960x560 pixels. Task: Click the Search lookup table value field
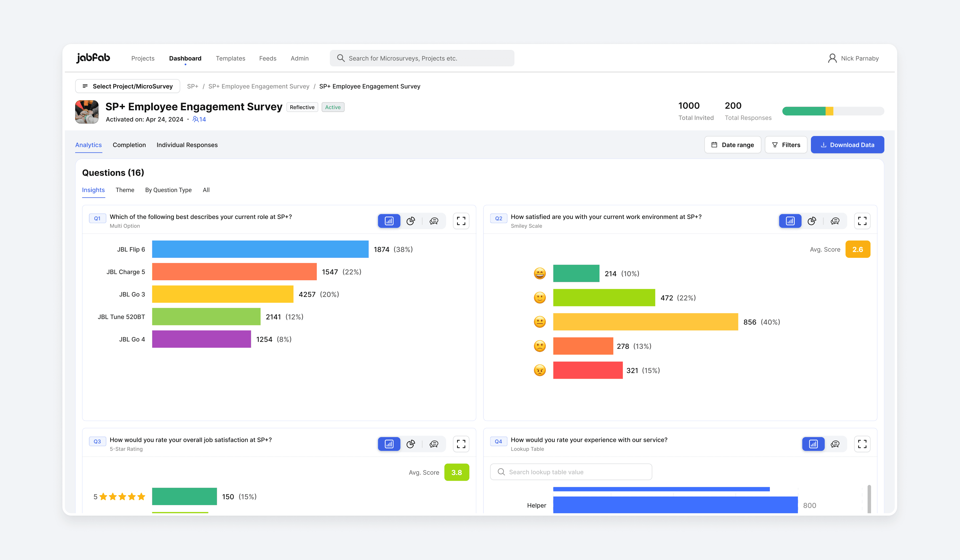(571, 472)
